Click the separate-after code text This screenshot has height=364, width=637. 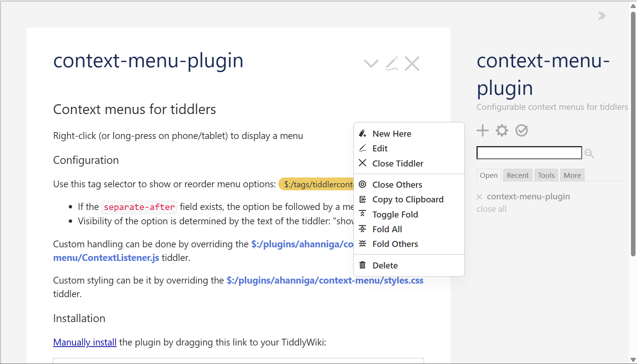[139, 207]
